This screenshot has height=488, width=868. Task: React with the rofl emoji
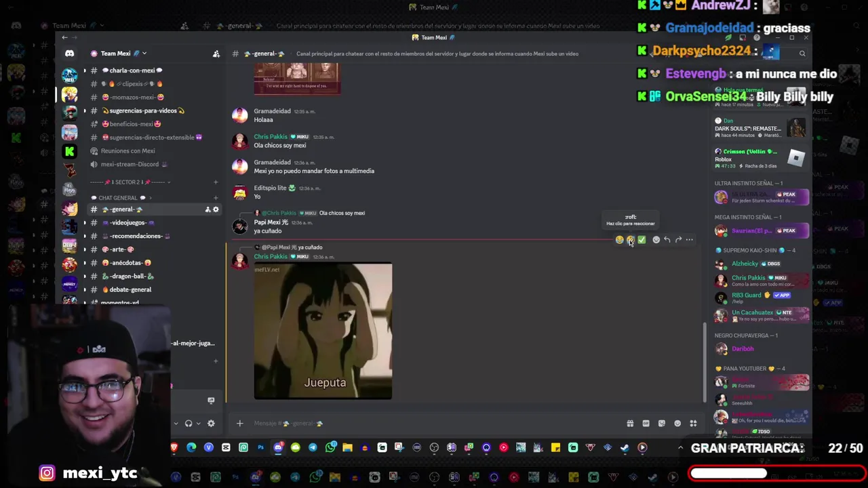631,239
